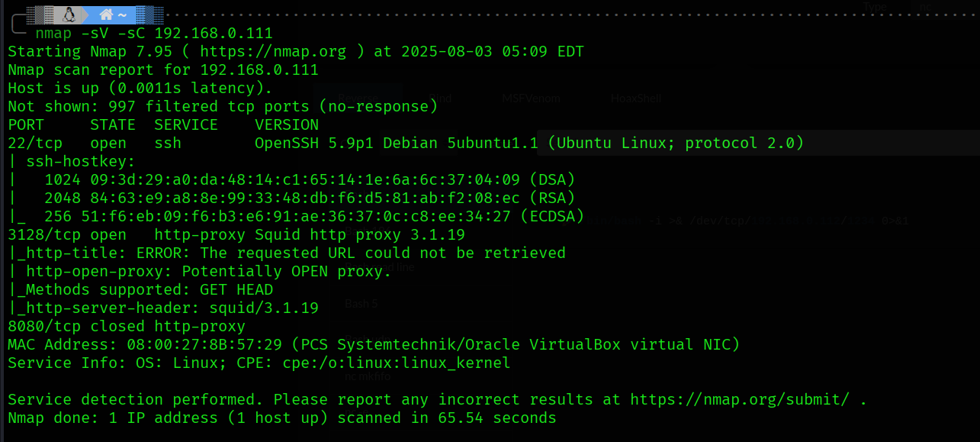Click the tilde path segment in prompt
The height and width of the screenshot is (442, 980).
point(121,15)
